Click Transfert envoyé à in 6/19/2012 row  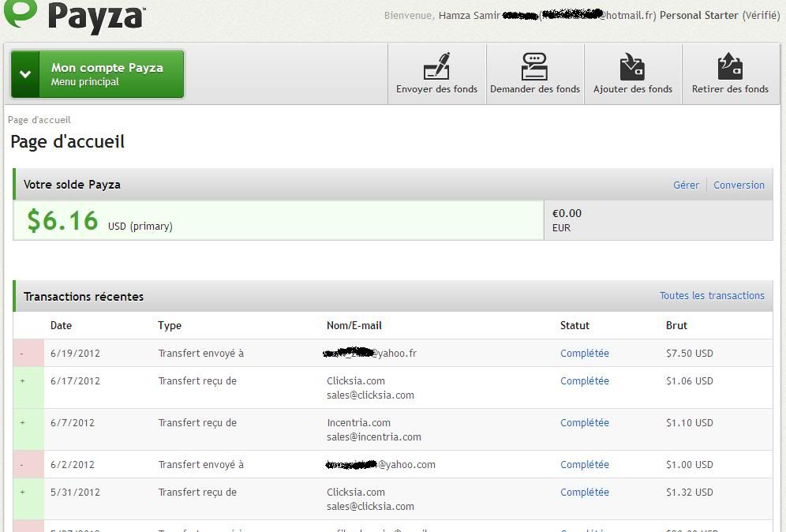(x=201, y=354)
